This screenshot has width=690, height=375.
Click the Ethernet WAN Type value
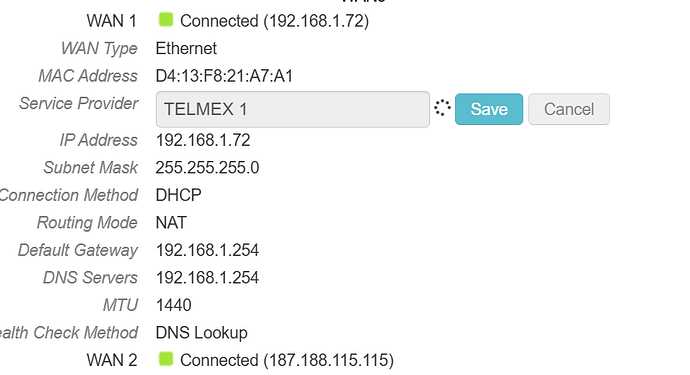tap(186, 48)
